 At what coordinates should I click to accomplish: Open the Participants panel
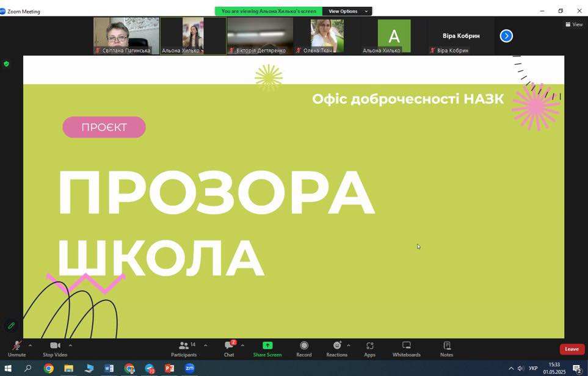pyautogui.click(x=184, y=349)
